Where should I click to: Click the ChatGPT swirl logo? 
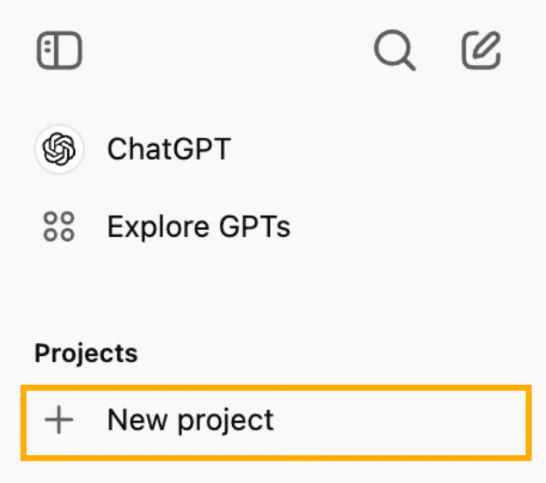click(59, 149)
